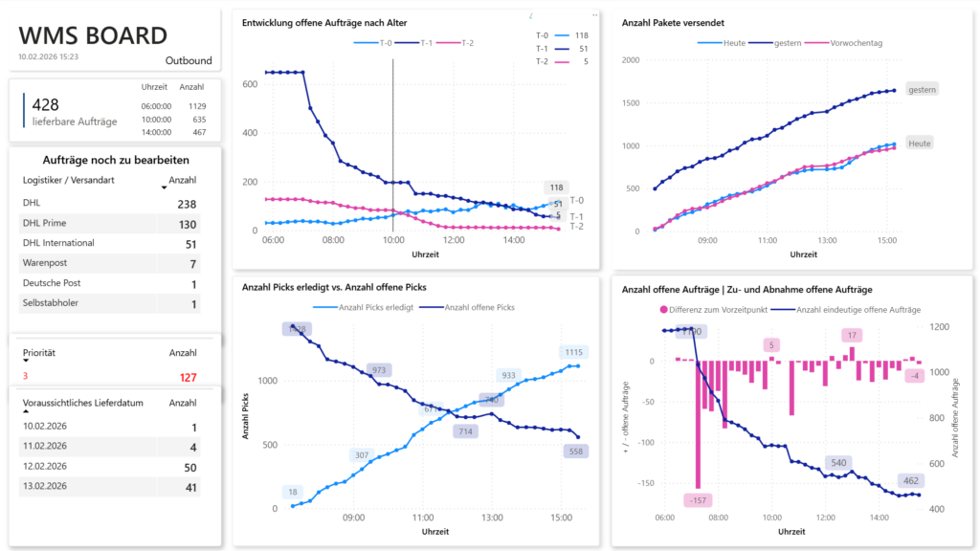Click the pink dot of Differenz zum Vorzeitpunkt legend
This screenshot has width=980, height=551.
[662, 309]
